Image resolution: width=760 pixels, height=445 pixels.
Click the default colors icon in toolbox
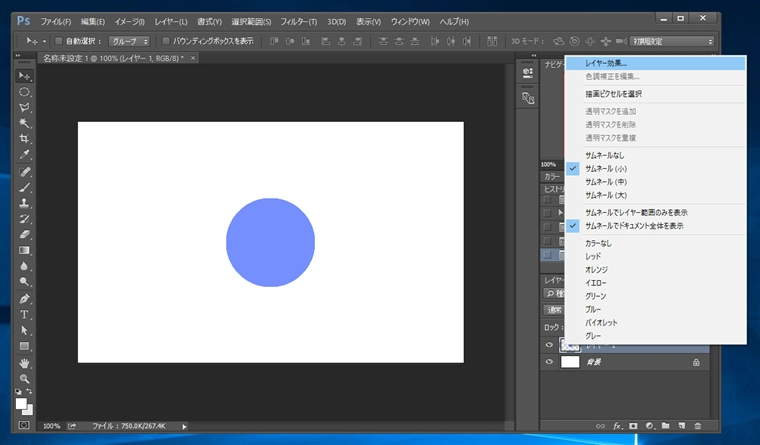18,391
